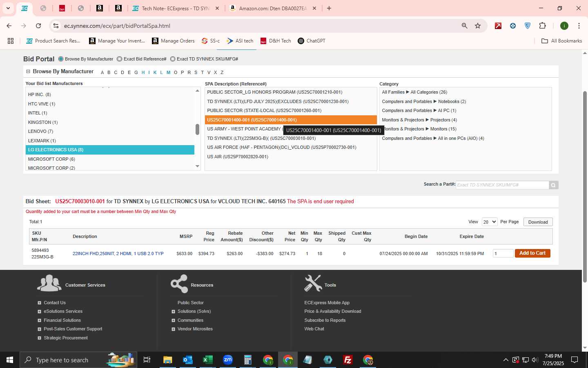The image size is (588, 368).
Task: Open Calculator from the taskbar
Action: point(247,360)
